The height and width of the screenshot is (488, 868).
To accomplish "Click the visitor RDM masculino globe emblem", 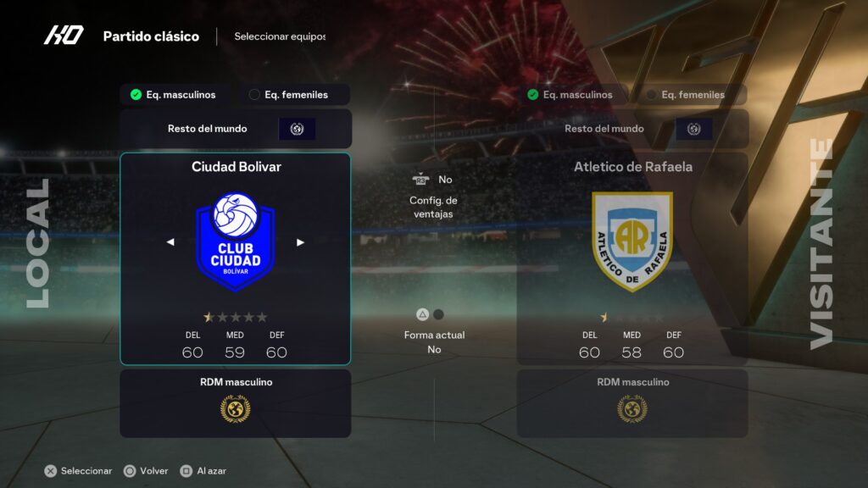I will 632,409.
